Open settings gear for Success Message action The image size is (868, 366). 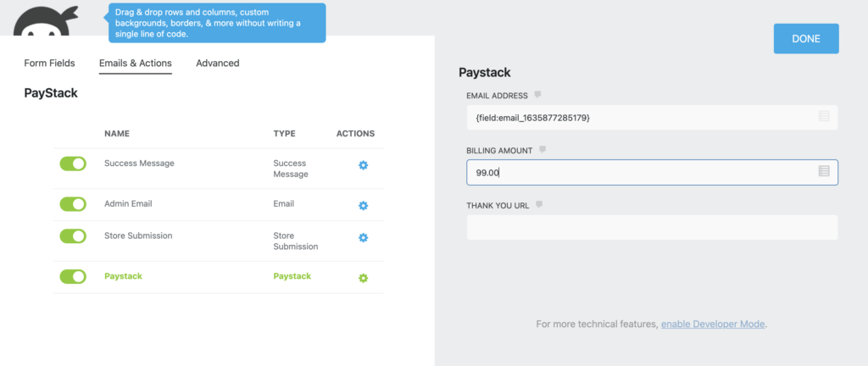[x=363, y=165]
